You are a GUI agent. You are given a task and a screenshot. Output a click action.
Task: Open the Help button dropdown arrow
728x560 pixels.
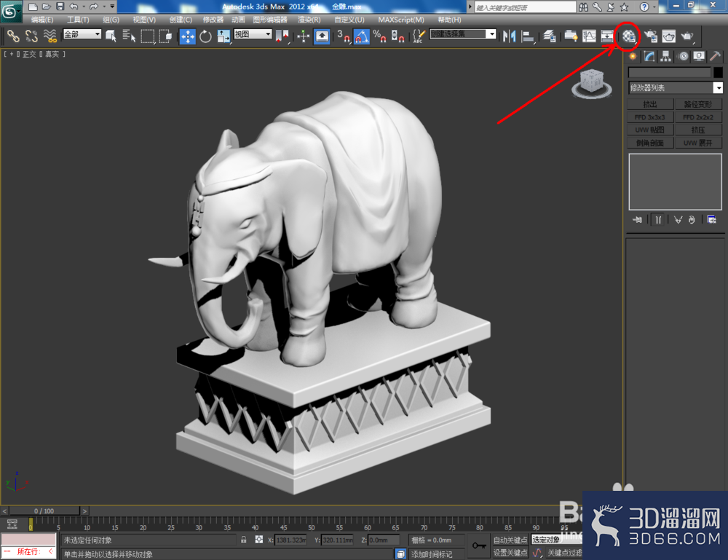(654, 7)
